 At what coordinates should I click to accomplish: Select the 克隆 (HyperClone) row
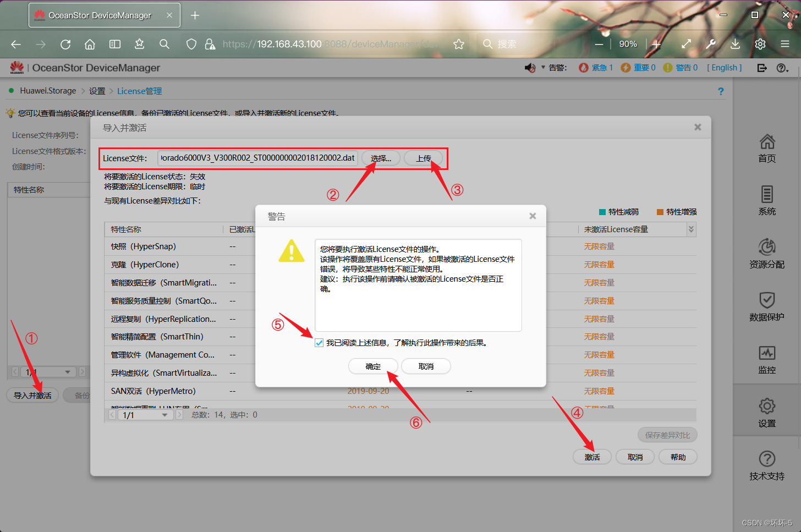(x=400, y=265)
